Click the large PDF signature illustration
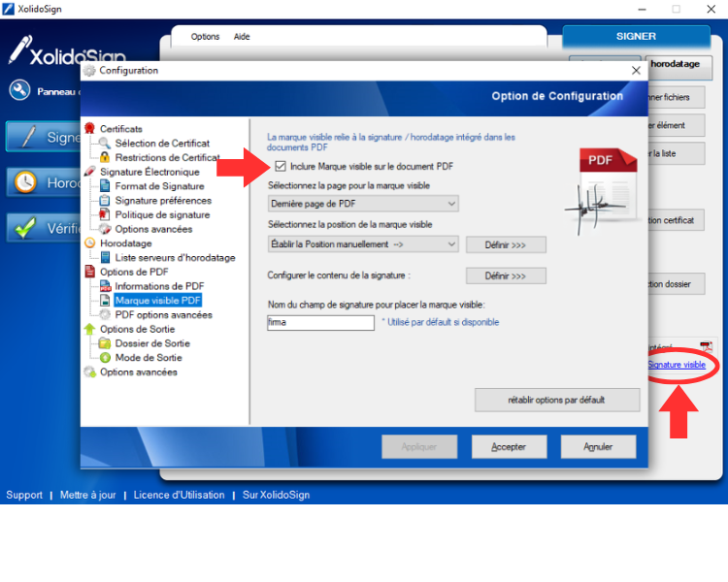This screenshot has width=728, height=582. 601,191
